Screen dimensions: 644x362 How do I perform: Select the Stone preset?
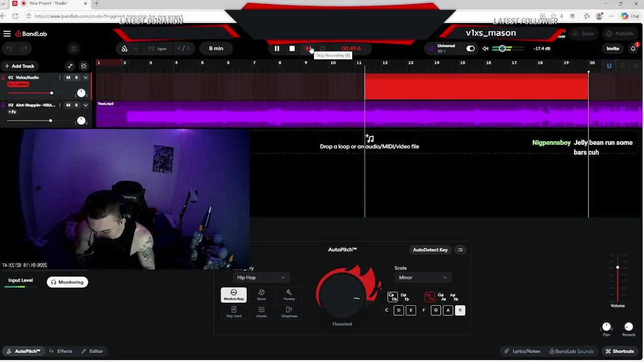261,295
